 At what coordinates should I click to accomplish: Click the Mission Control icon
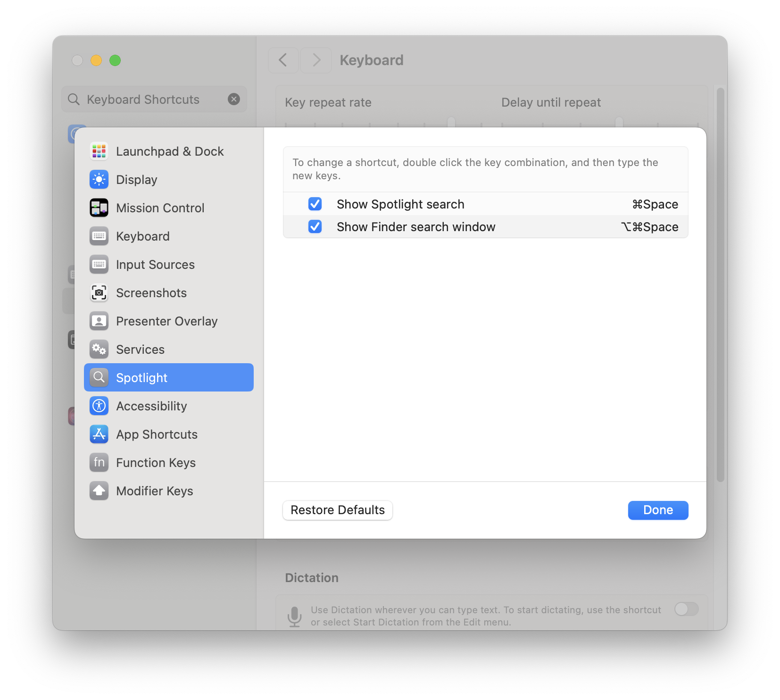point(99,208)
